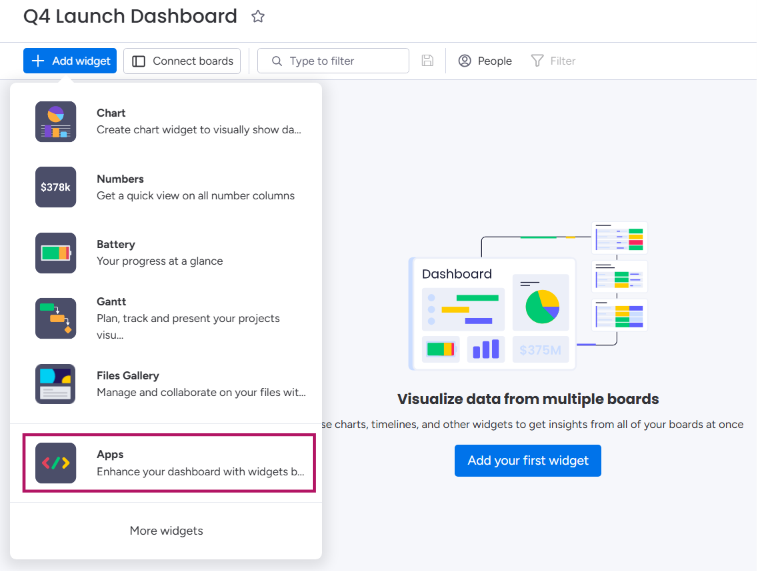Click the person avatar icon beside People
This screenshot has height=571, width=757.
point(464,61)
